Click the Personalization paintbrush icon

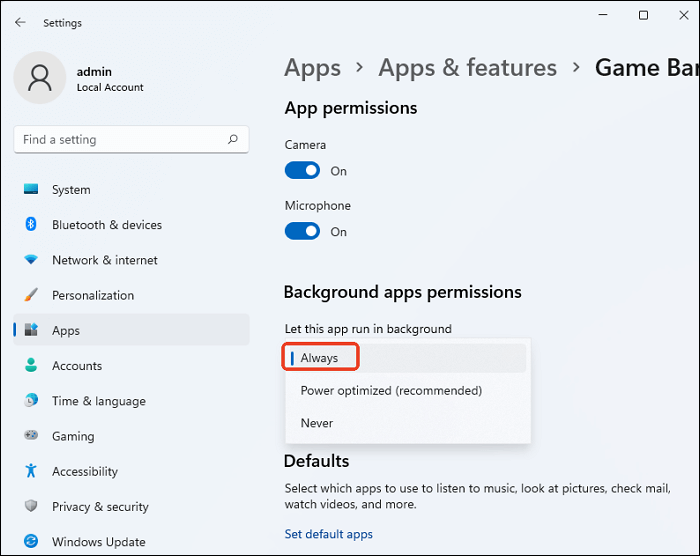pyautogui.click(x=31, y=295)
